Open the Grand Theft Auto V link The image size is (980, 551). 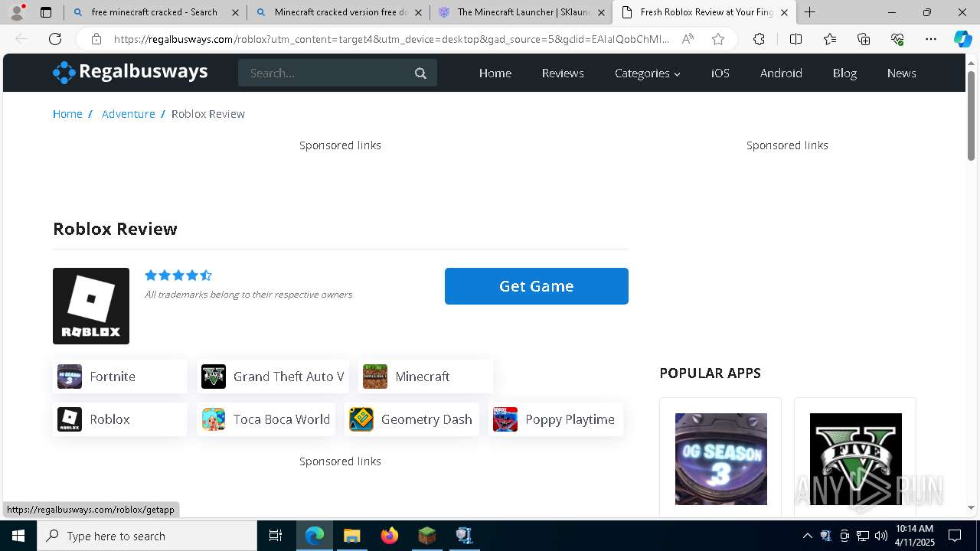click(x=273, y=377)
